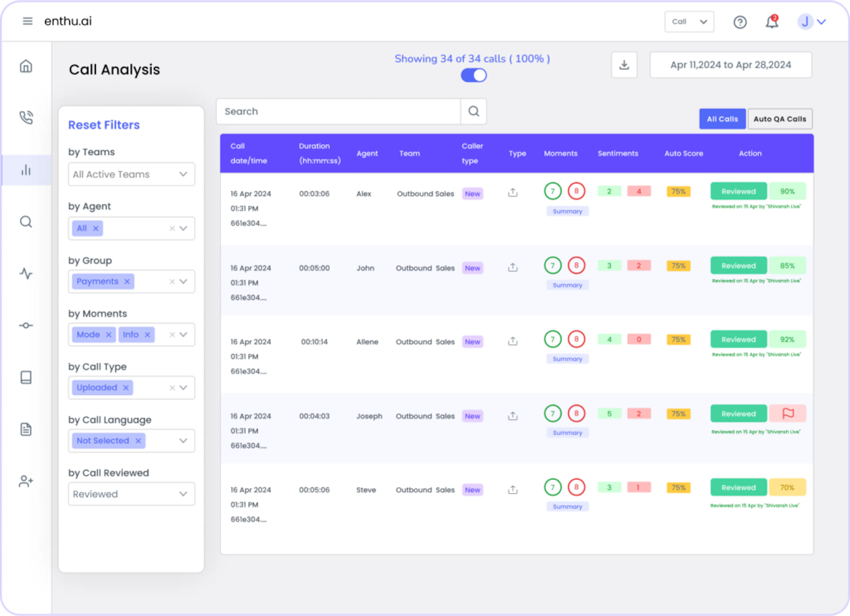Sort by the Auto Score column header
The height and width of the screenshot is (616, 850).
[x=684, y=153]
